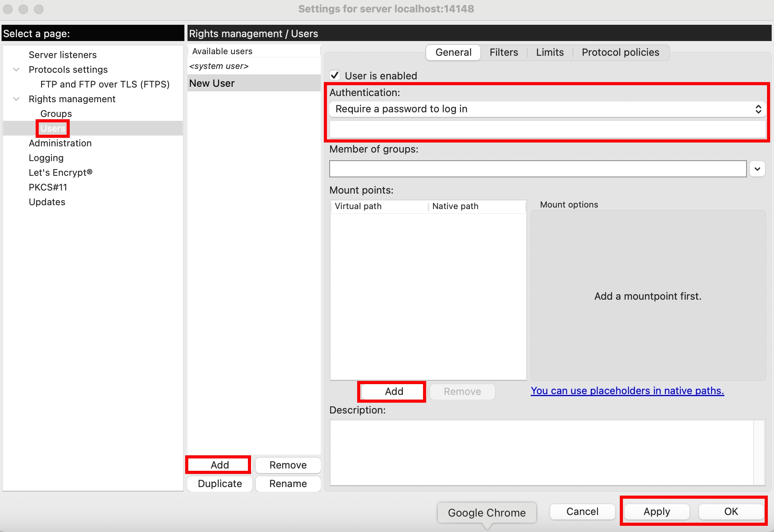Open the Member of groups dropdown arrow
Viewport: 774px width, 532px height.
tap(757, 169)
